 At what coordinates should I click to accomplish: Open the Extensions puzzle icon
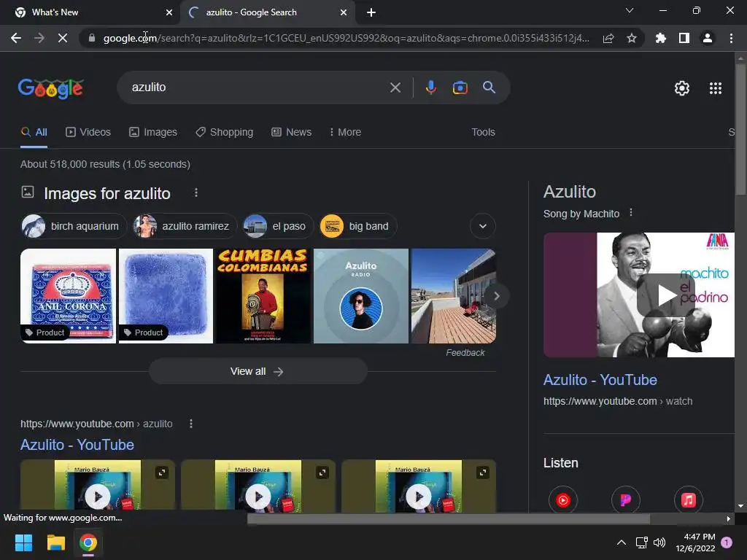661,38
